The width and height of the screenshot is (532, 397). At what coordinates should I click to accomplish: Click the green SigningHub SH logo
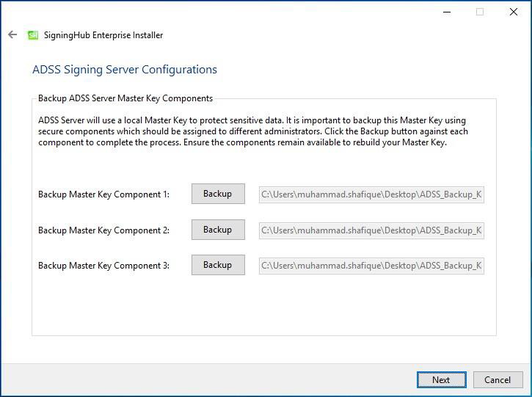tap(33, 35)
